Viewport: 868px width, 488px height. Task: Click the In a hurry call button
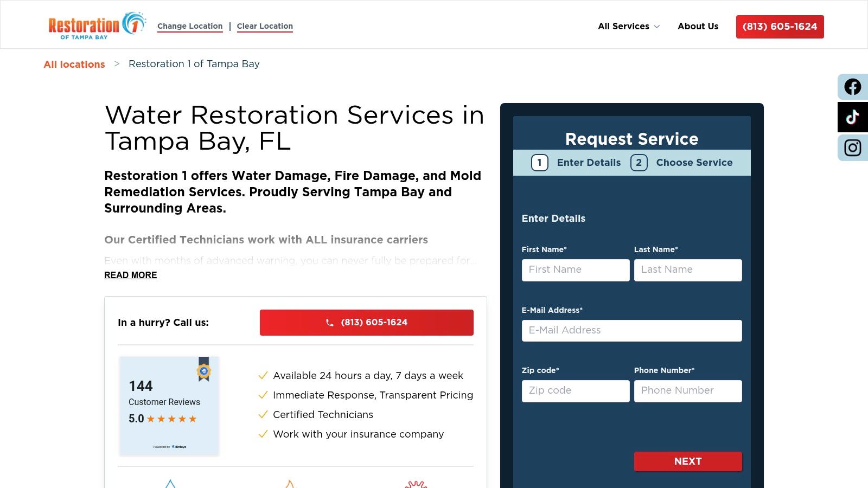(367, 323)
